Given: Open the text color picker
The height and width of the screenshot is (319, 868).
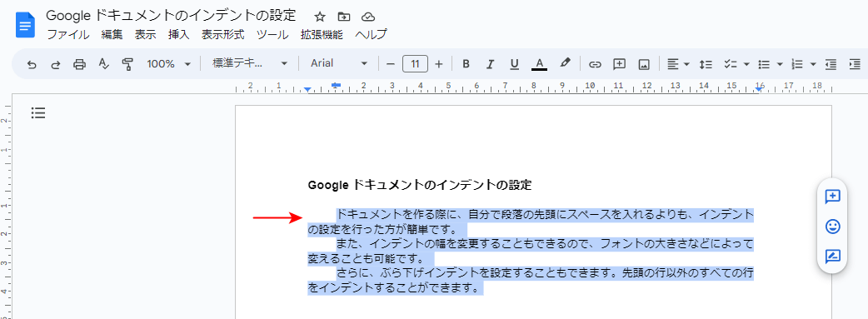Looking at the screenshot, I should pos(539,64).
